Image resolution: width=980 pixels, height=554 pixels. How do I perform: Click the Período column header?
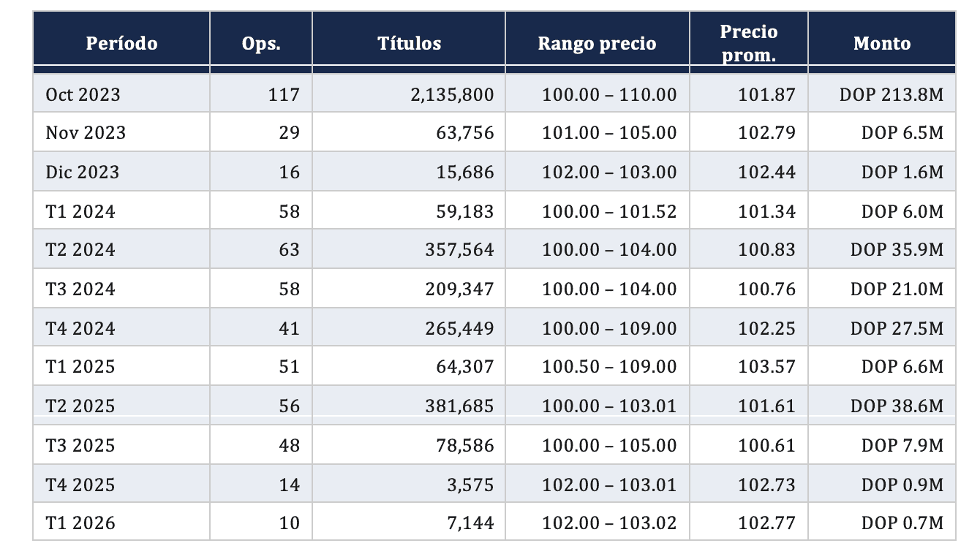pyautogui.click(x=121, y=43)
